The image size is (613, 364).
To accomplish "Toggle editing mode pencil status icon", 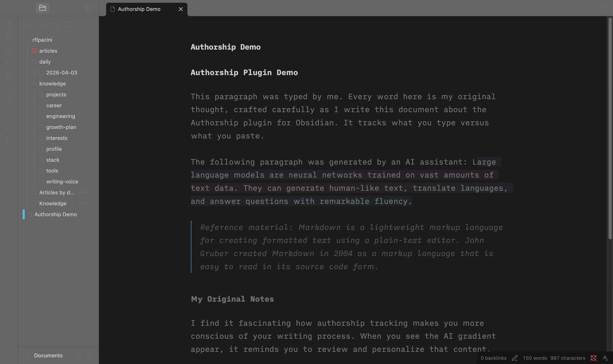I will point(515,358).
